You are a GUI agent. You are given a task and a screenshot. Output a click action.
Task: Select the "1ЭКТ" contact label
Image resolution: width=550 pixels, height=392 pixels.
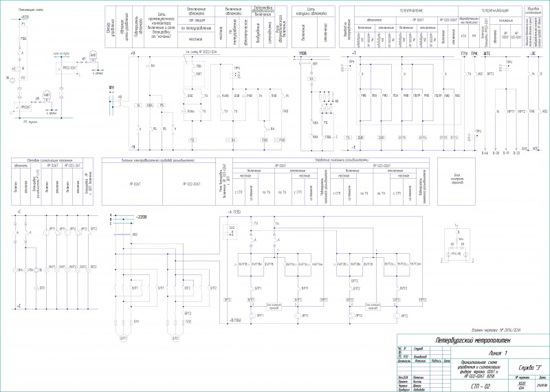pos(199,74)
